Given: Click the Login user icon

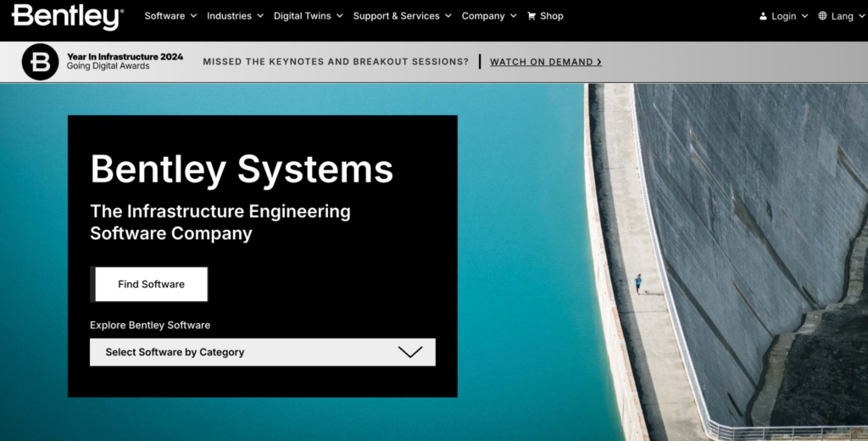Looking at the screenshot, I should [764, 16].
